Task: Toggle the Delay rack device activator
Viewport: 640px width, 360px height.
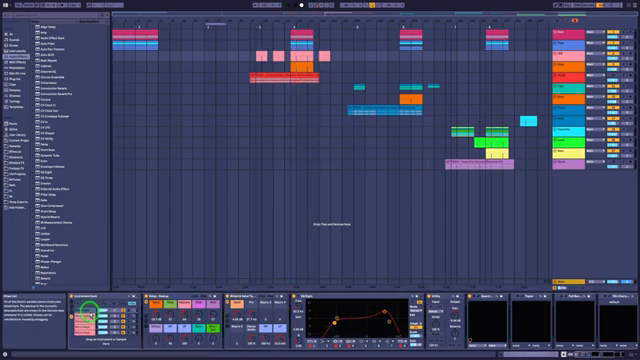Action: pos(146,296)
